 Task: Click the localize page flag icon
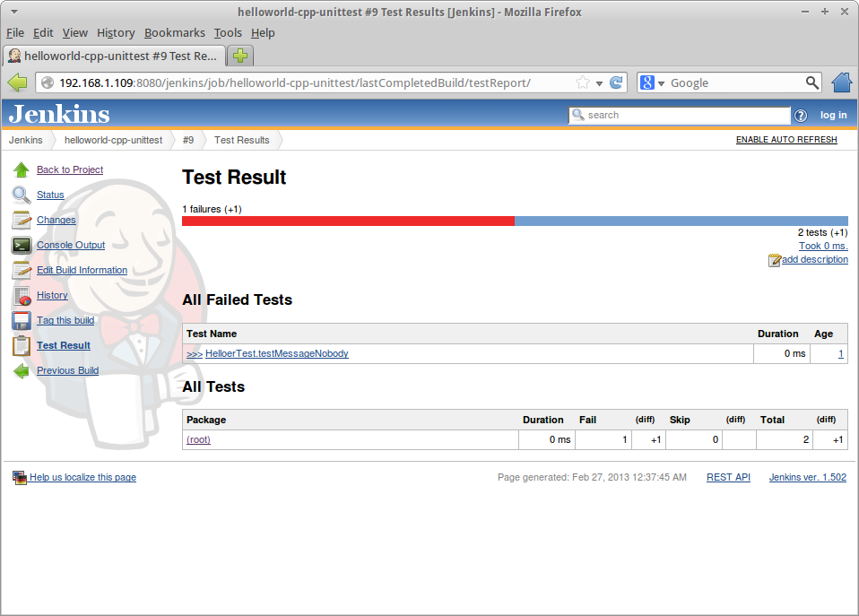20,478
